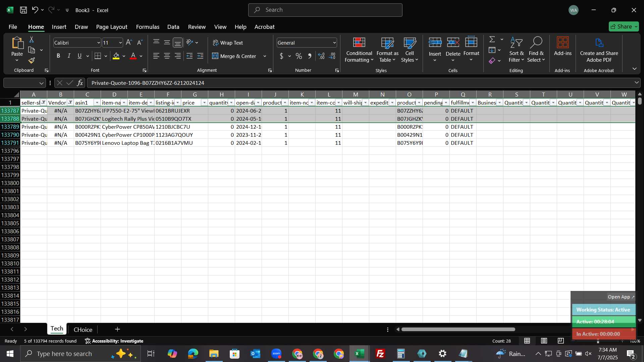The width and height of the screenshot is (644, 362).
Task: Open the font name Calibri dropdown
Action: (99, 43)
